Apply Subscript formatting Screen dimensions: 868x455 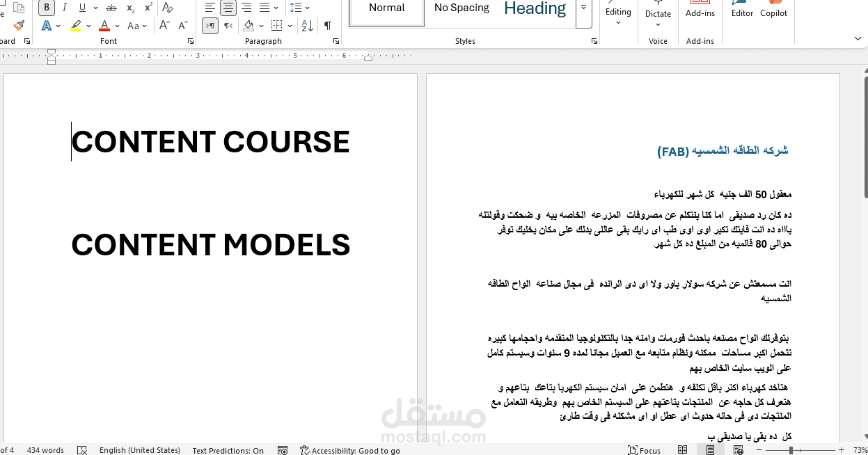130,8
